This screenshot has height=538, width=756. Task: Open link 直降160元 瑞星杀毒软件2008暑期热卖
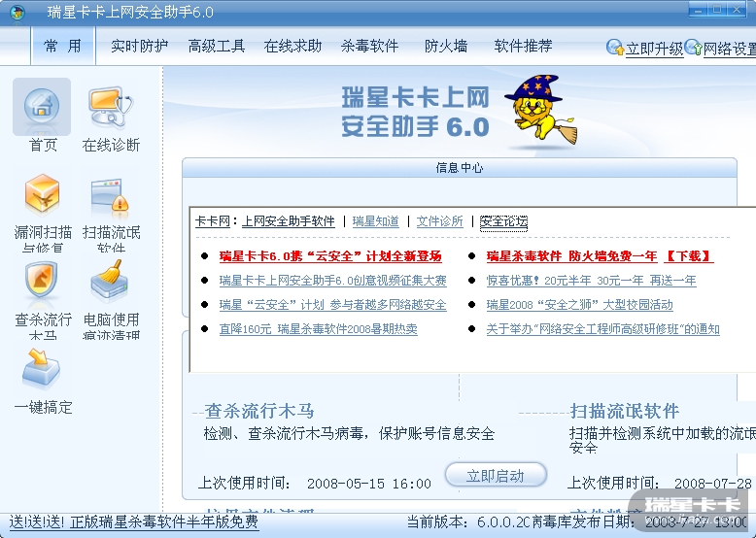click(318, 329)
